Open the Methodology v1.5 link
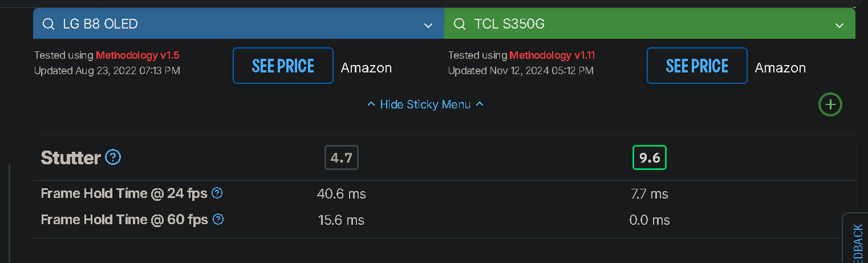Image resolution: width=868 pixels, height=263 pixels. pyautogui.click(x=137, y=55)
